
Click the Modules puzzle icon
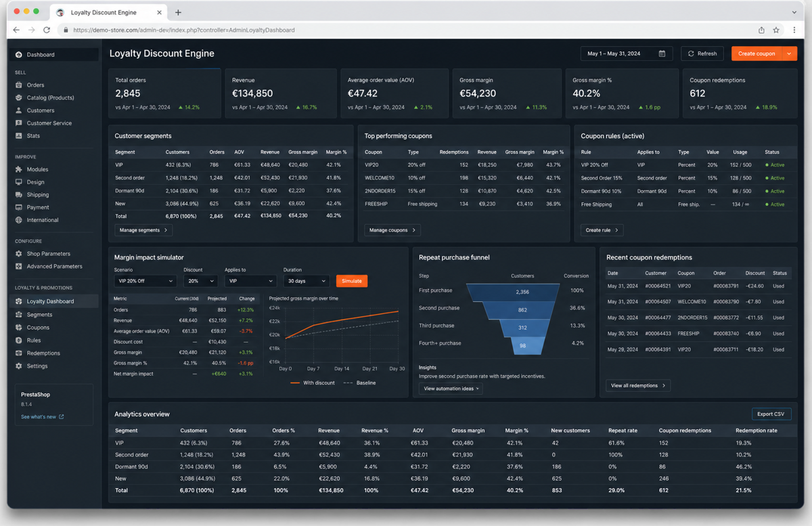coord(19,169)
